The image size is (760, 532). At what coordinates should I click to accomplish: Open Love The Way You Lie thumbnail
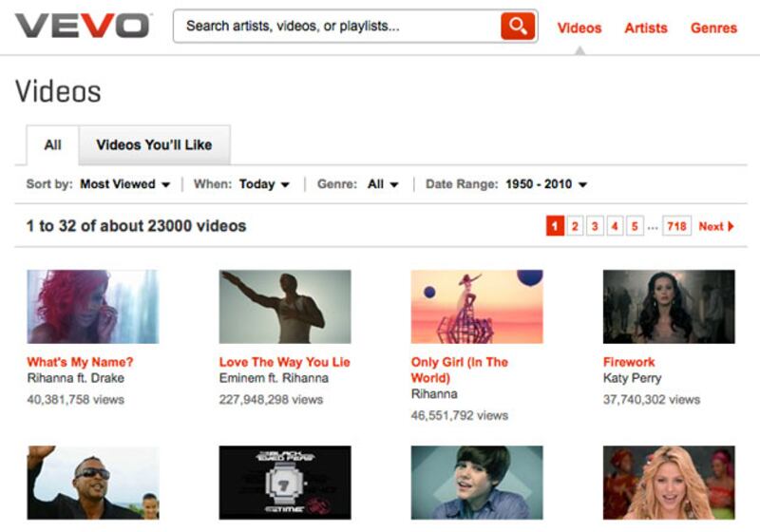[x=285, y=307]
